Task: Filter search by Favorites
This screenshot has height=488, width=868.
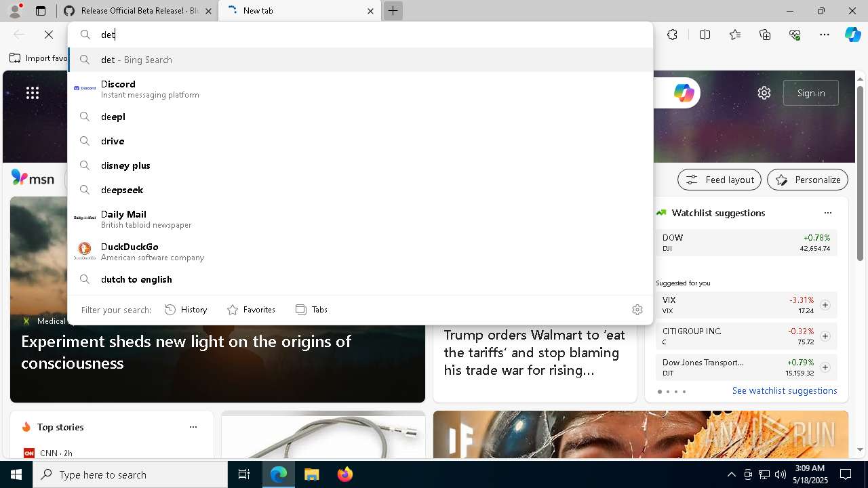Action: [x=251, y=310]
